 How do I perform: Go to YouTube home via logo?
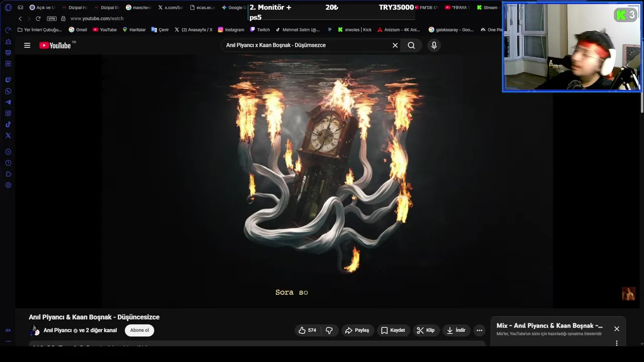click(x=55, y=45)
